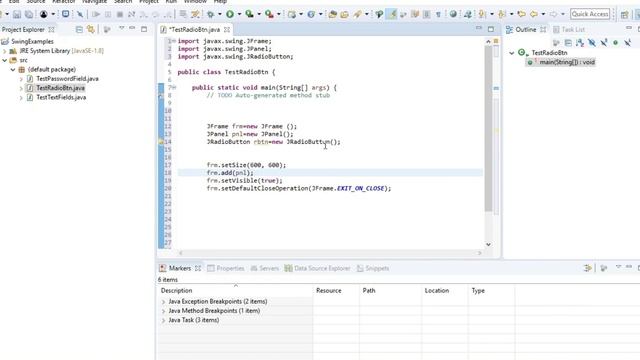Collapse the src folder node
Image resolution: width=640 pixels, height=360 pixels.
point(5,60)
